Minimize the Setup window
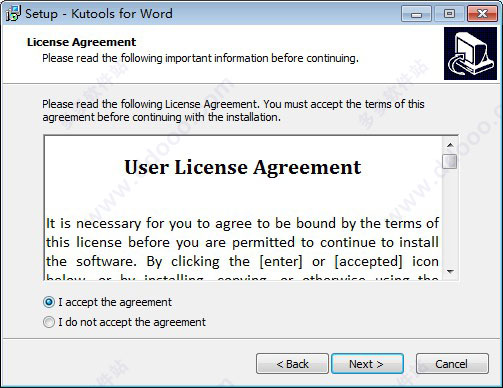 (x=416, y=14)
